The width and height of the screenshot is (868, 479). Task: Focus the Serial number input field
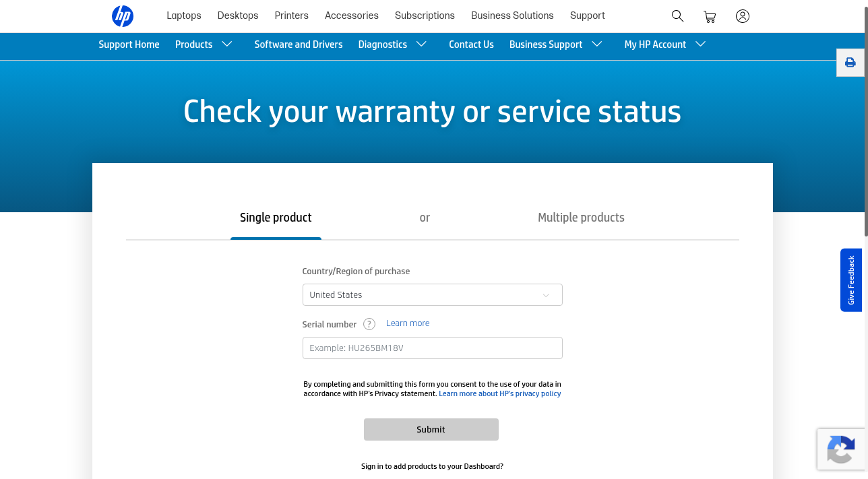click(x=432, y=348)
